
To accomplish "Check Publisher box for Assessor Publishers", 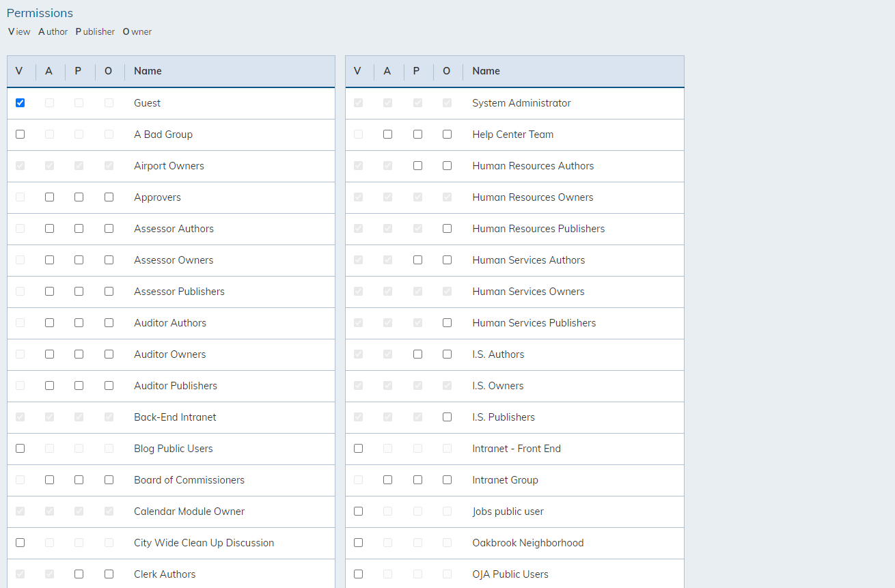I will pyautogui.click(x=79, y=292).
